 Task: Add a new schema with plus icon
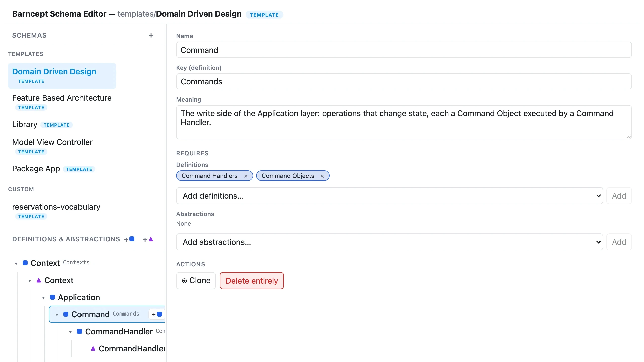coord(151,35)
